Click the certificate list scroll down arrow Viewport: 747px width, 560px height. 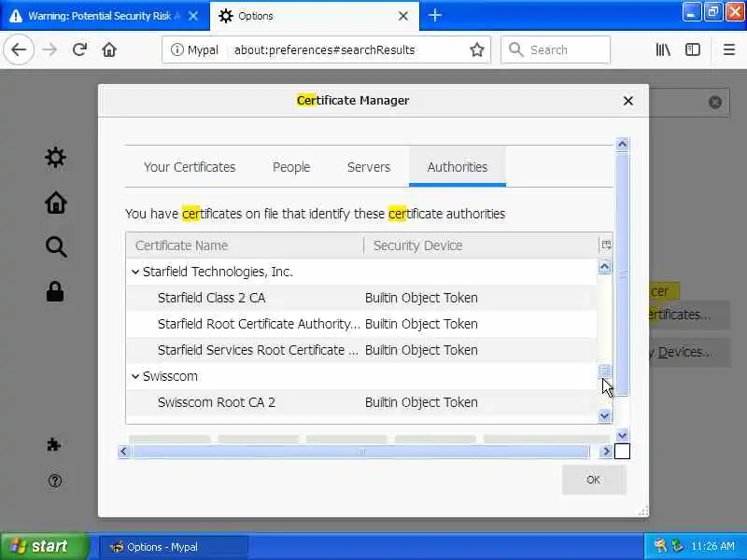click(604, 416)
